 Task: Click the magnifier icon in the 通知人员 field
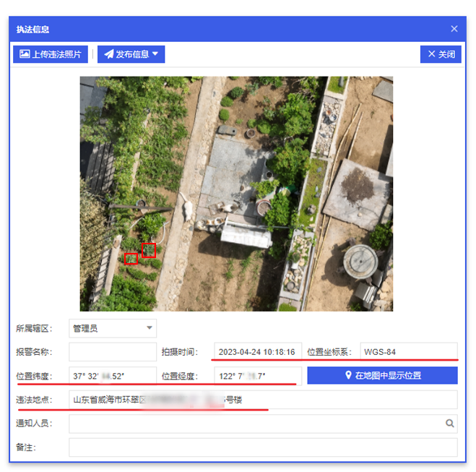(x=449, y=424)
